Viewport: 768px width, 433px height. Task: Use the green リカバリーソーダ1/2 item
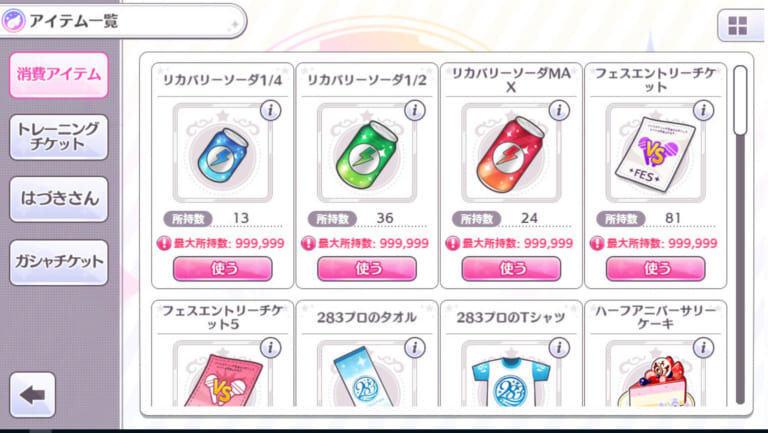(367, 268)
